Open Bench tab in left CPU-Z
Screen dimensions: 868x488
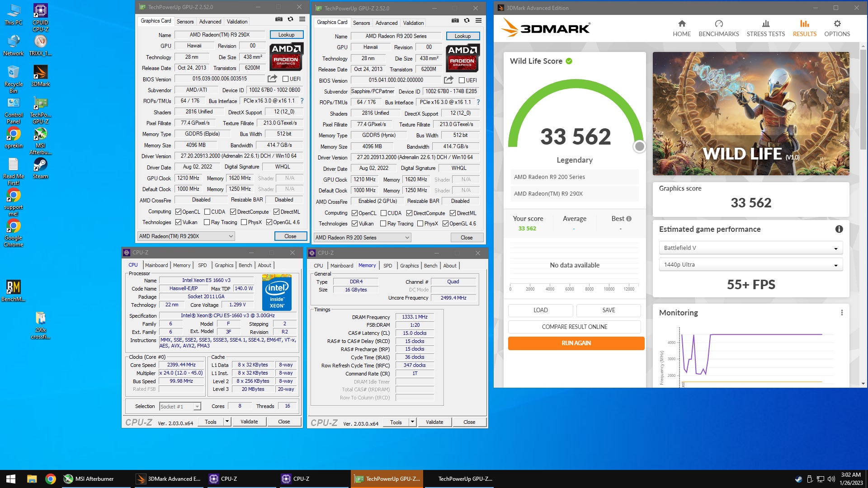click(245, 265)
